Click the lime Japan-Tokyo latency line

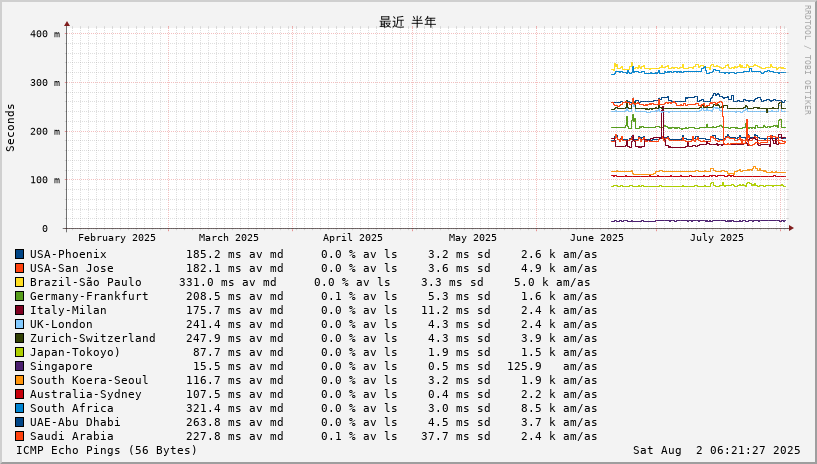(698, 185)
